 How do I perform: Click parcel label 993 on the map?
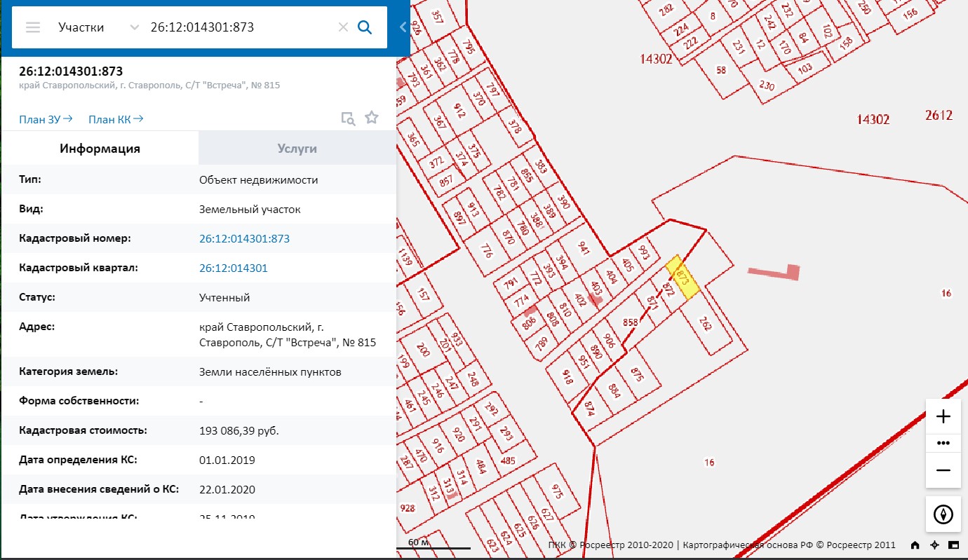(x=645, y=253)
